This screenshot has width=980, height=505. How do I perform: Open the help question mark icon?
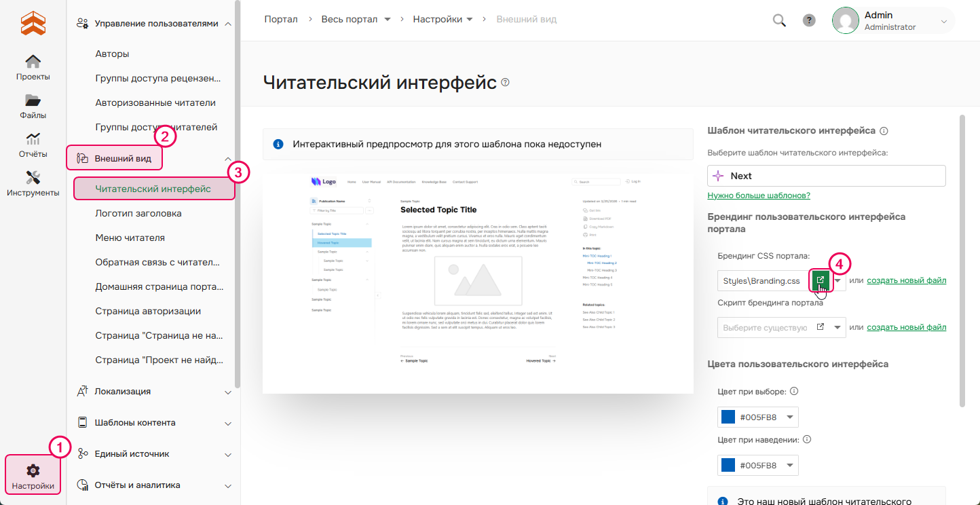tap(809, 20)
